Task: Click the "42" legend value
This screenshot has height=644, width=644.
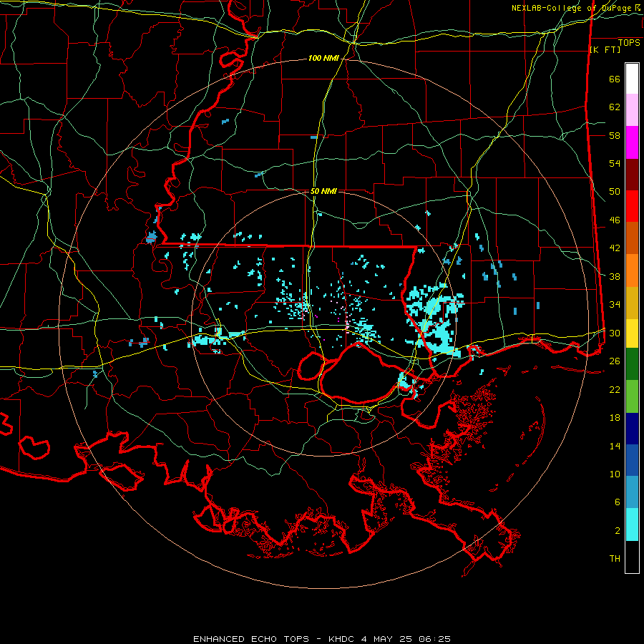Action: pos(615,248)
